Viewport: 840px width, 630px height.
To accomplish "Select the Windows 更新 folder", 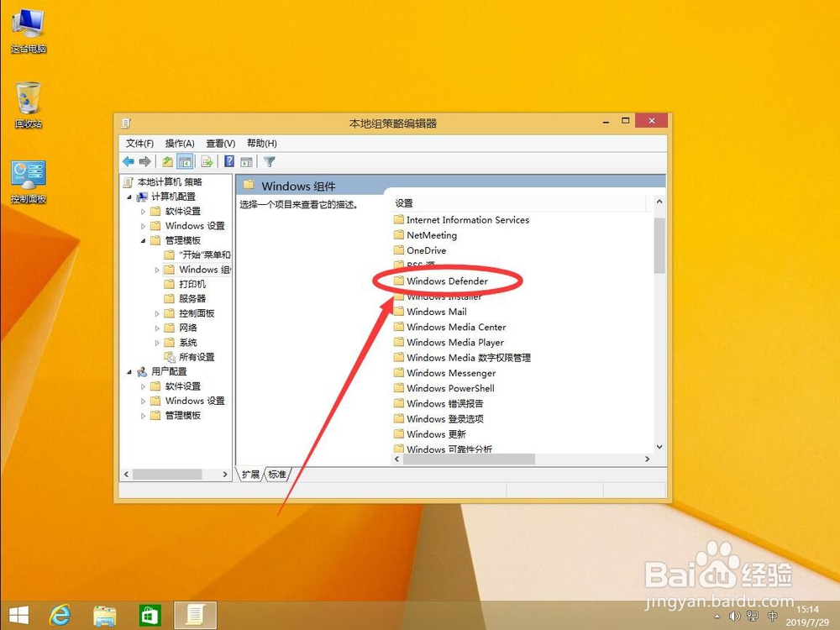I will [430, 434].
